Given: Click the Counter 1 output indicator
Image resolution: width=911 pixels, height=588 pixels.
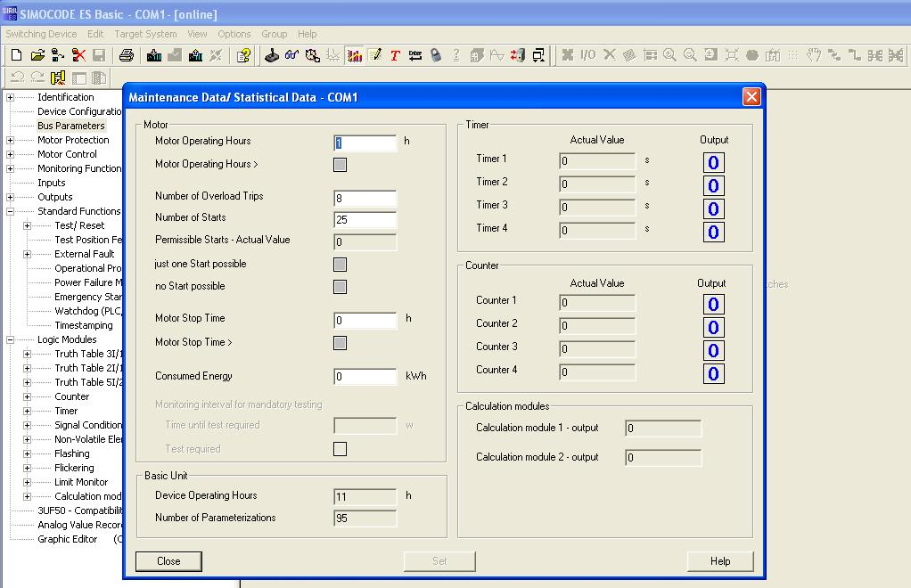Looking at the screenshot, I should pyautogui.click(x=713, y=304).
